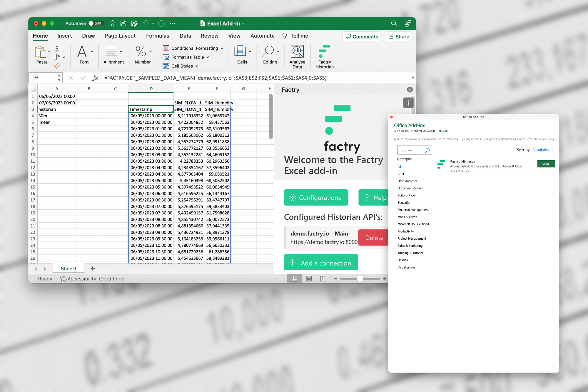
Task: Switch to the Insert tab
Action: tap(64, 36)
